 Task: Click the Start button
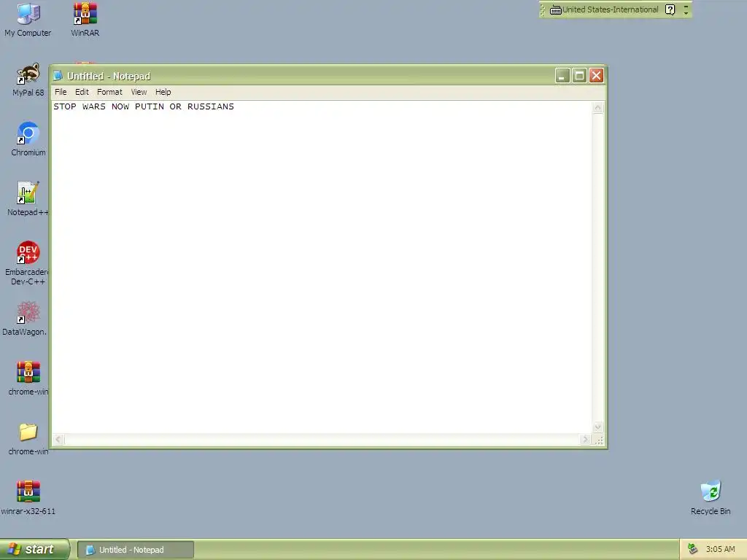34,549
